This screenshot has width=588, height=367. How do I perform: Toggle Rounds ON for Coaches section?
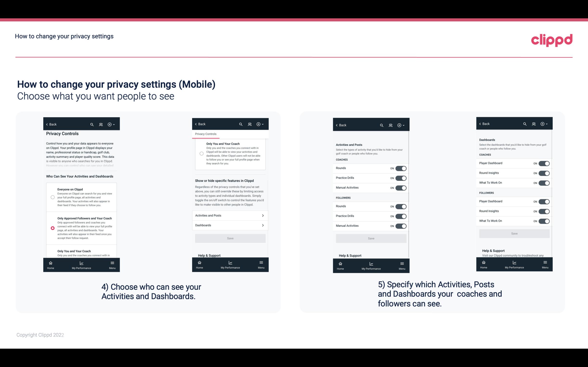(400, 168)
